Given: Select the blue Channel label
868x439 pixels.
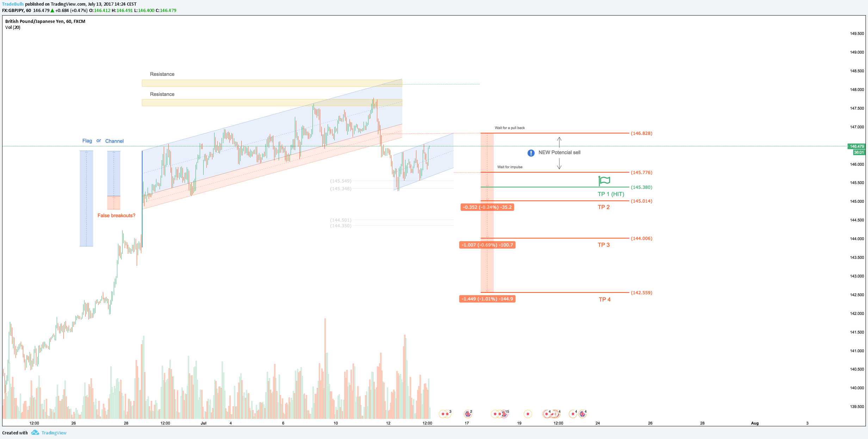Looking at the screenshot, I should pyautogui.click(x=114, y=141).
